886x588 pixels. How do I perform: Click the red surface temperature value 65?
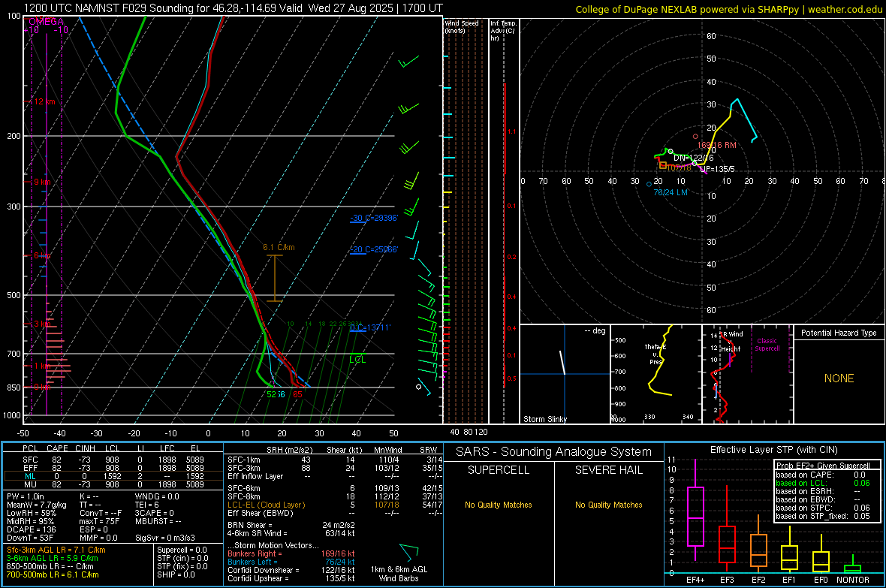(x=297, y=394)
